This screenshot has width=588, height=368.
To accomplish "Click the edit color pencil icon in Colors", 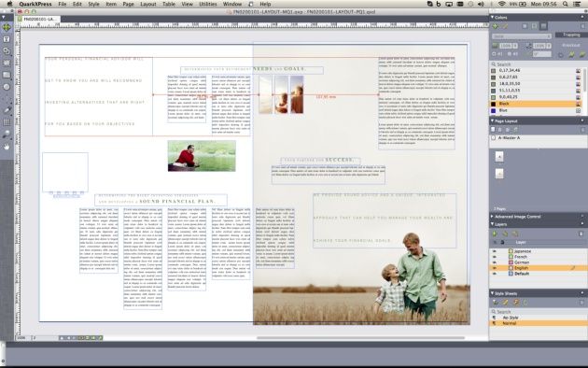I will (505, 26).
